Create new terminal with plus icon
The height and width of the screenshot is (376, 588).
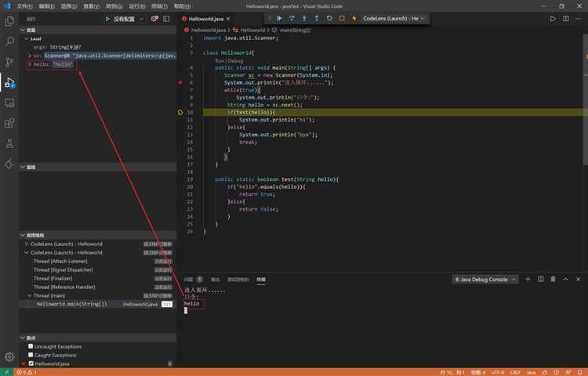(528, 279)
